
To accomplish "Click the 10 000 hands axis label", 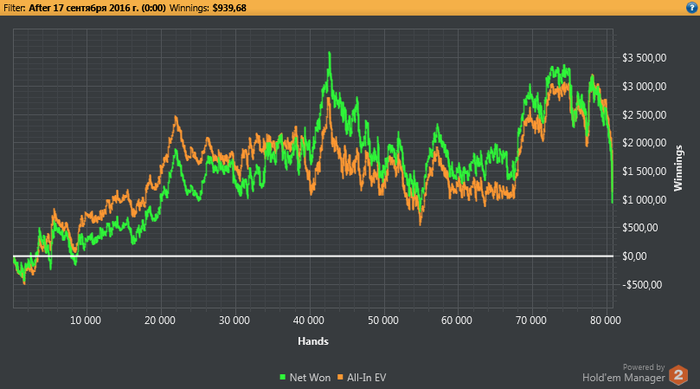I will [85, 320].
